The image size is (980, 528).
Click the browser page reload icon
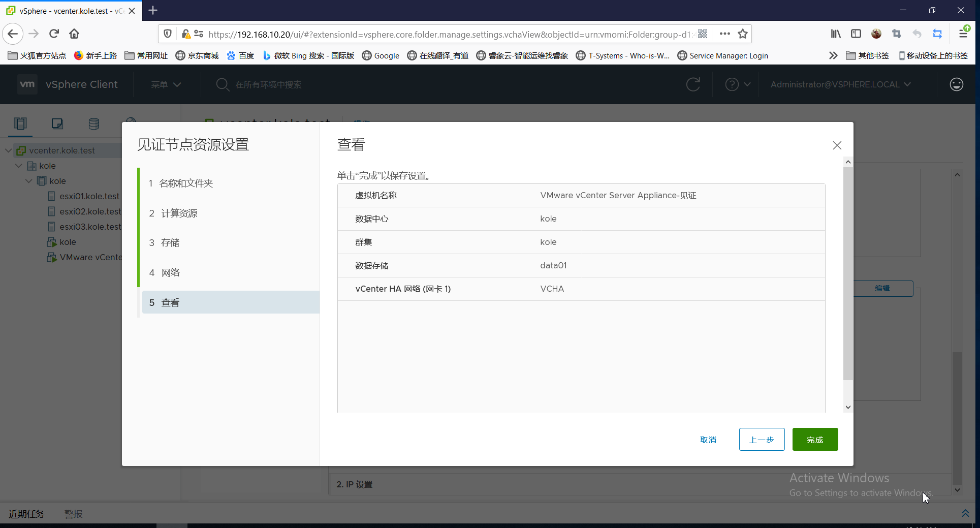pos(53,34)
